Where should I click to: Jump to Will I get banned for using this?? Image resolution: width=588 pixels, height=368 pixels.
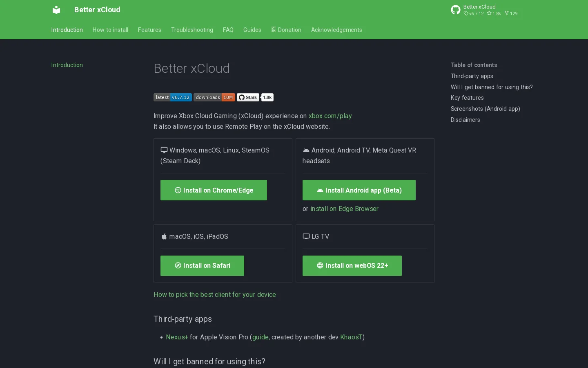point(492,87)
